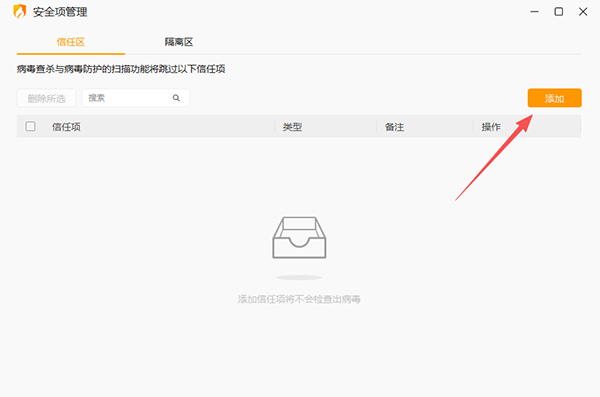Click the 添加信任项将不会检查出病毒 hint text

tap(299, 299)
